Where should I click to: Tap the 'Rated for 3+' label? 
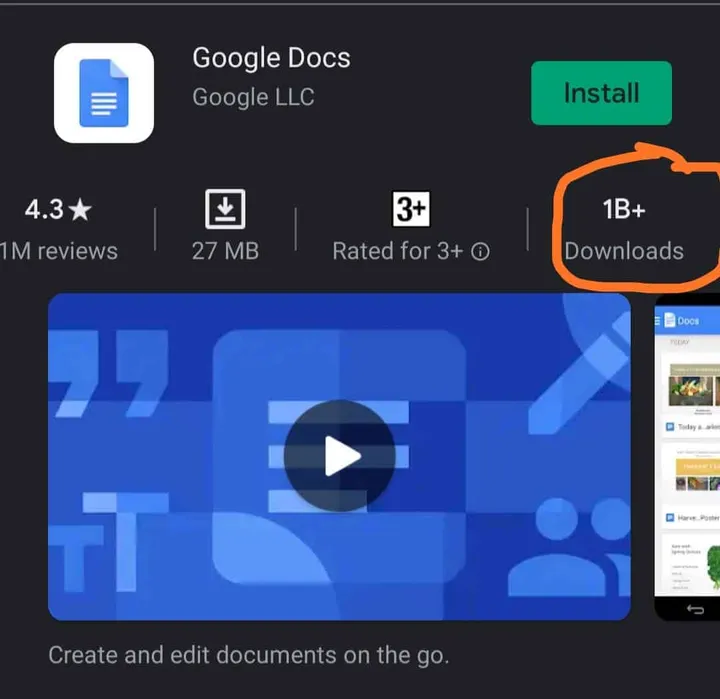point(397,251)
